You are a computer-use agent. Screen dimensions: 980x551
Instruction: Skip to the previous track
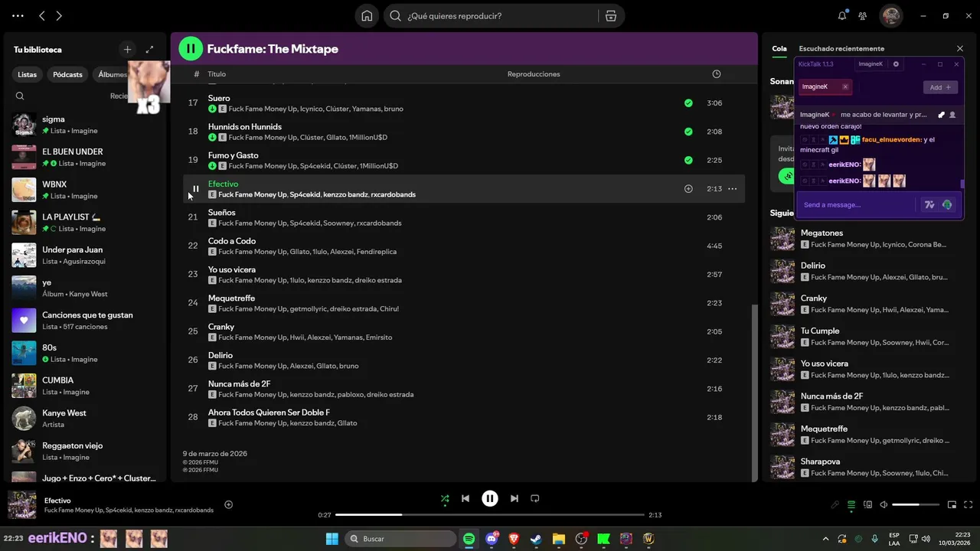point(465,498)
